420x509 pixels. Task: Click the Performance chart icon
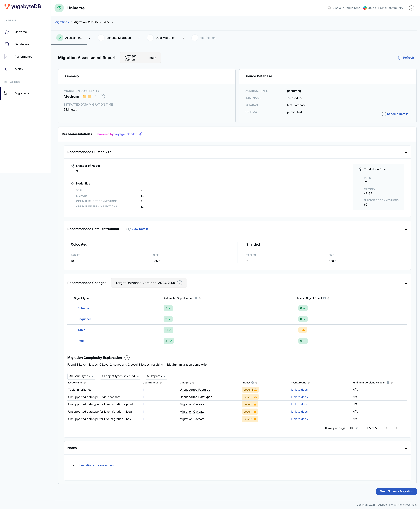[7, 57]
